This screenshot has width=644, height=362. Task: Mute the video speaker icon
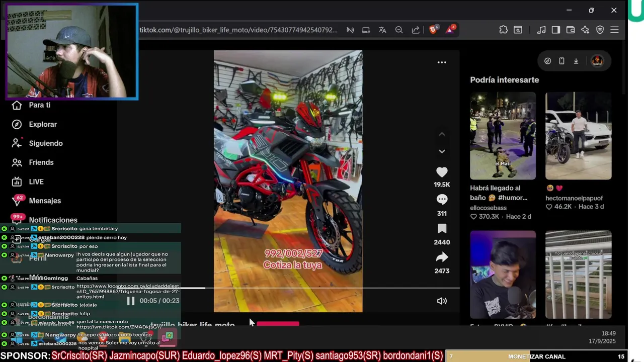(x=442, y=301)
